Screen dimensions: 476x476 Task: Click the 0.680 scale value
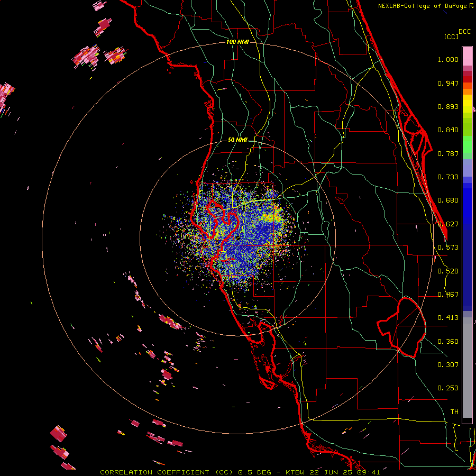448,200
